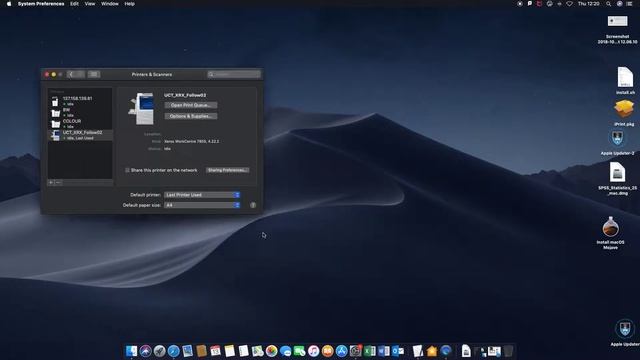This screenshot has width=640, height=360.
Task: Open Photos pinwheel icon in dock
Action: (x=271, y=351)
